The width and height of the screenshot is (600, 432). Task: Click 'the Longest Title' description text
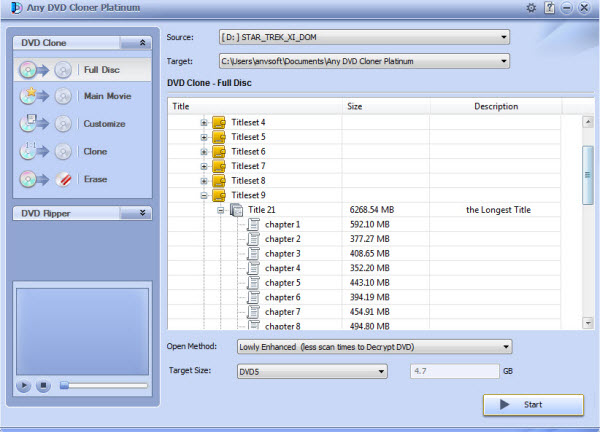pos(498,210)
